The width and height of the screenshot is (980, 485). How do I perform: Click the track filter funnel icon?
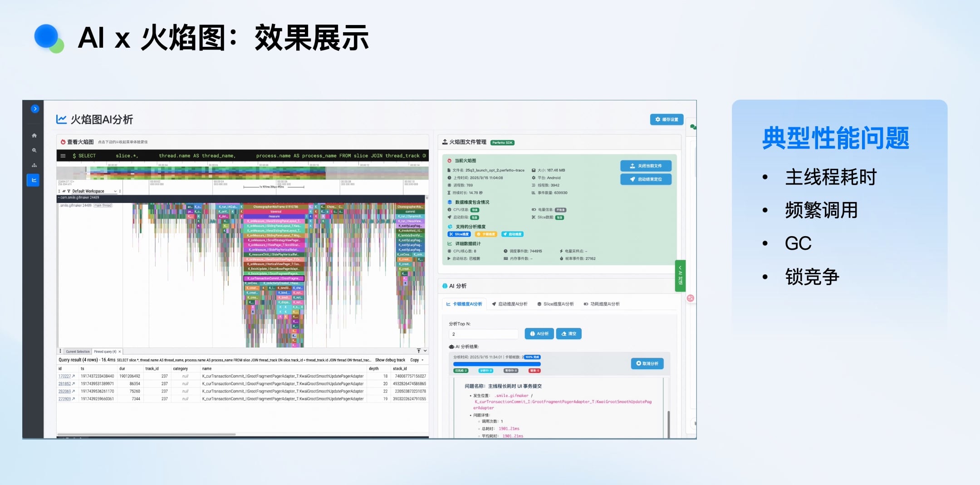69,191
